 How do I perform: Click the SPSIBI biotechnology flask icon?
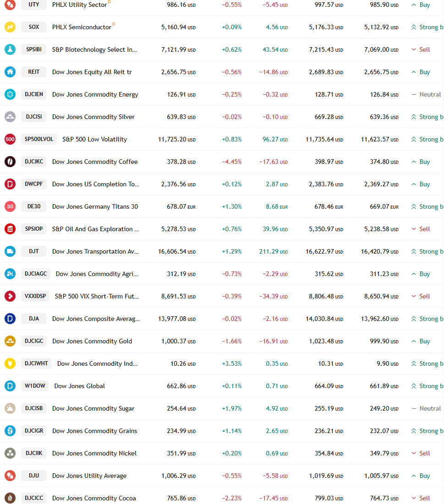tap(10, 49)
